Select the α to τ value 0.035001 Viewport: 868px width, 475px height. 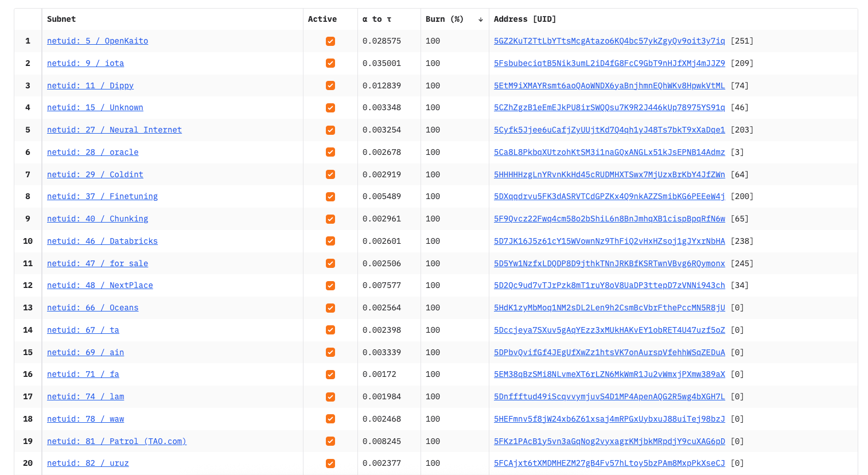[382, 63]
